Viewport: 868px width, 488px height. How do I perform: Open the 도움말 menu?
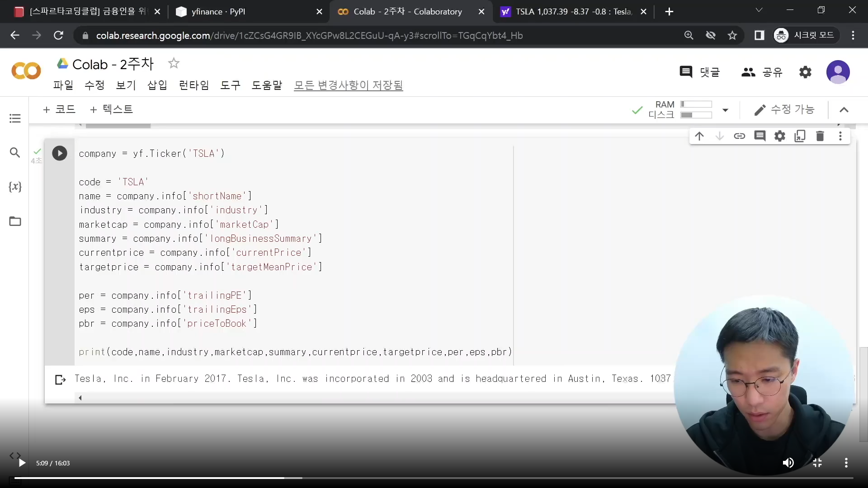point(267,85)
